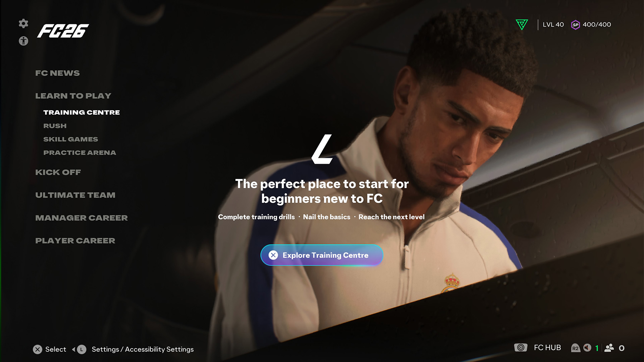Click the X button icon beside Select

38,349
